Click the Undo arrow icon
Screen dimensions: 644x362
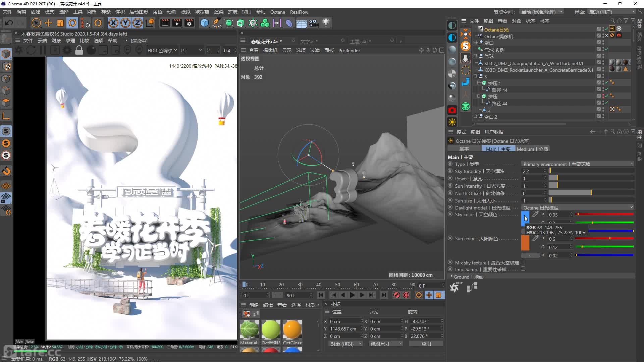click(x=9, y=23)
